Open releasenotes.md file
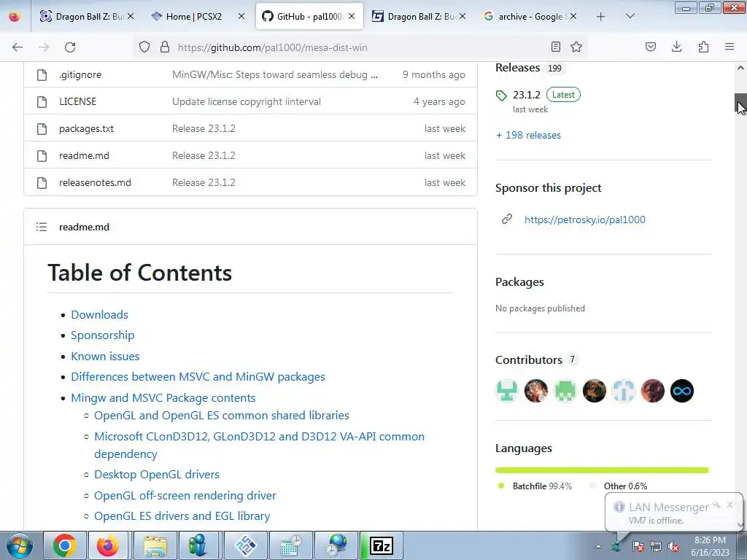 click(x=95, y=182)
